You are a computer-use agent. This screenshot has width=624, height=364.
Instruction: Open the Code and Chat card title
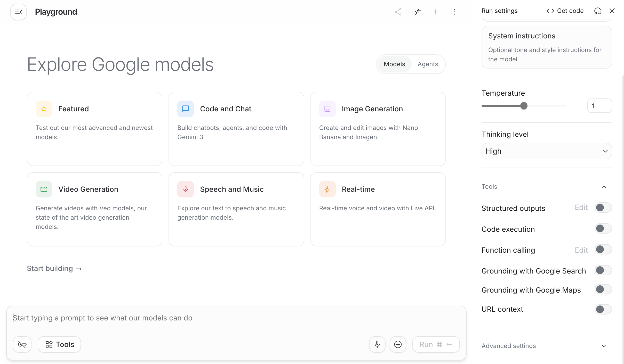(x=226, y=109)
